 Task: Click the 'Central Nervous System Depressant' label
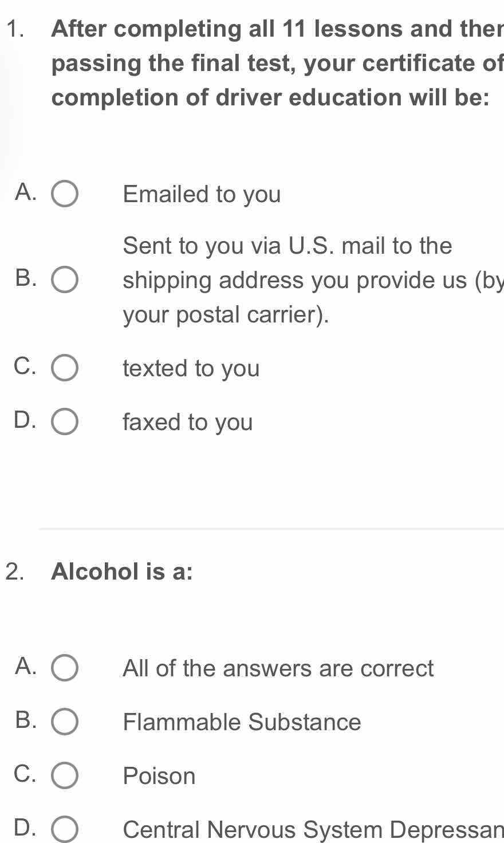(313, 830)
